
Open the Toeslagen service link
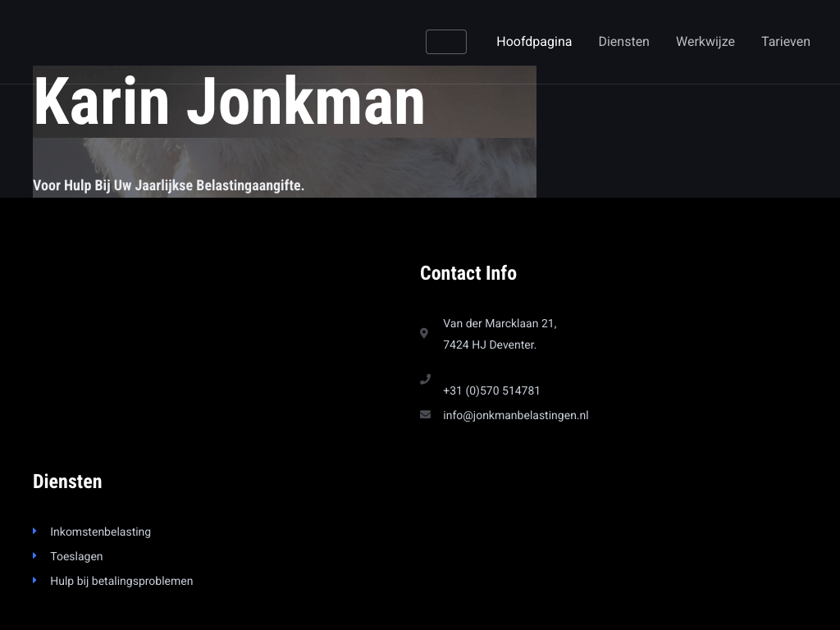[76, 556]
